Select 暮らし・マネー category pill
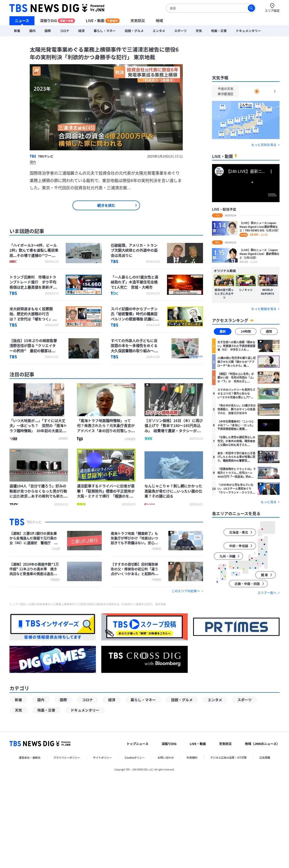 (143, 700)
